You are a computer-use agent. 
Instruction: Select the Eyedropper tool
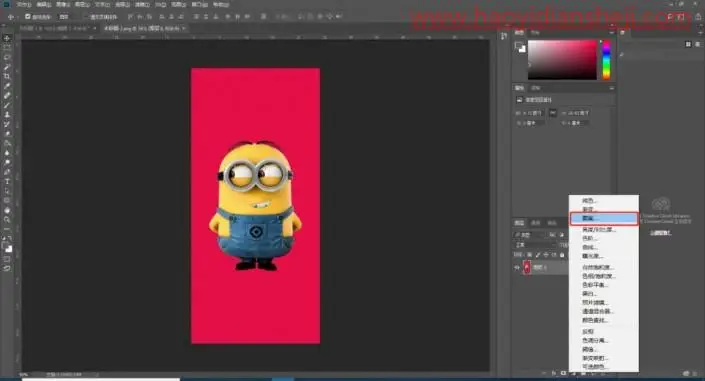coord(7,85)
